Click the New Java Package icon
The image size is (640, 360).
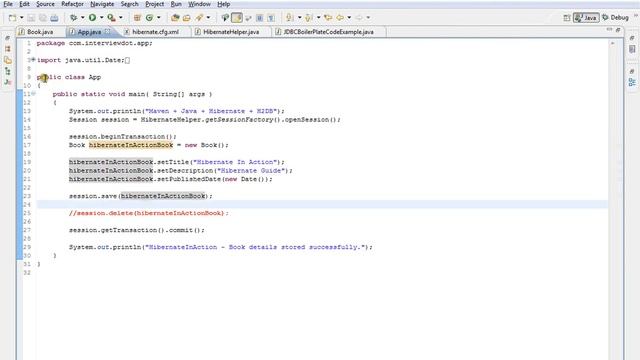[x=137, y=18]
